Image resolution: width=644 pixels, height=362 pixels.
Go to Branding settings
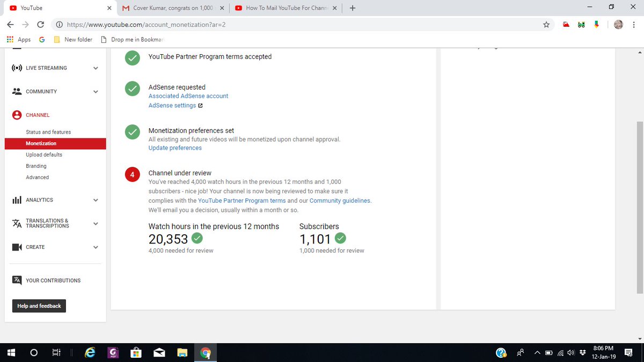click(x=36, y=166)
